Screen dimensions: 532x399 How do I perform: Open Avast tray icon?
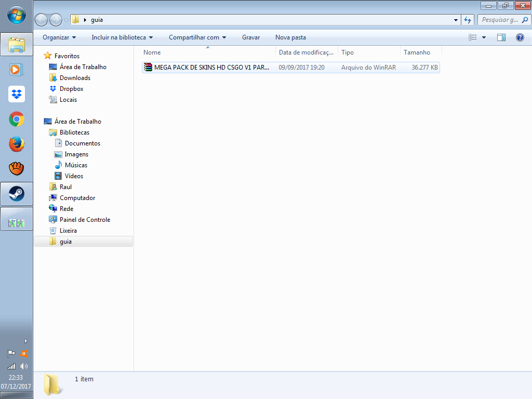click(x=23, y=353)
